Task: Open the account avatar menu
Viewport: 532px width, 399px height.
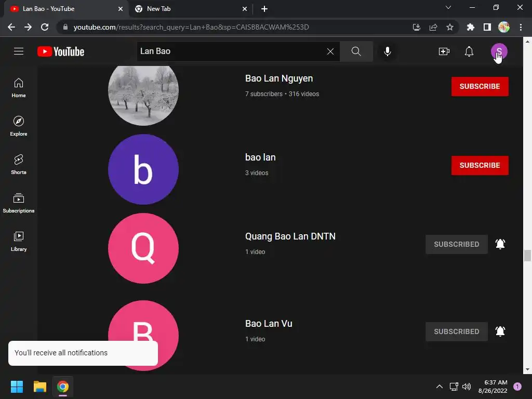Action: coord(499,51)
